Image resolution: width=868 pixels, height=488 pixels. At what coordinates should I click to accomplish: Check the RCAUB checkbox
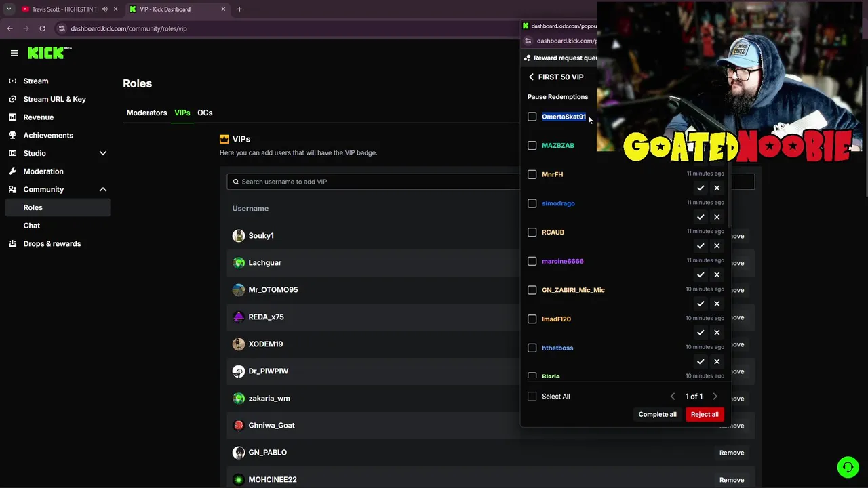[532, 232]
